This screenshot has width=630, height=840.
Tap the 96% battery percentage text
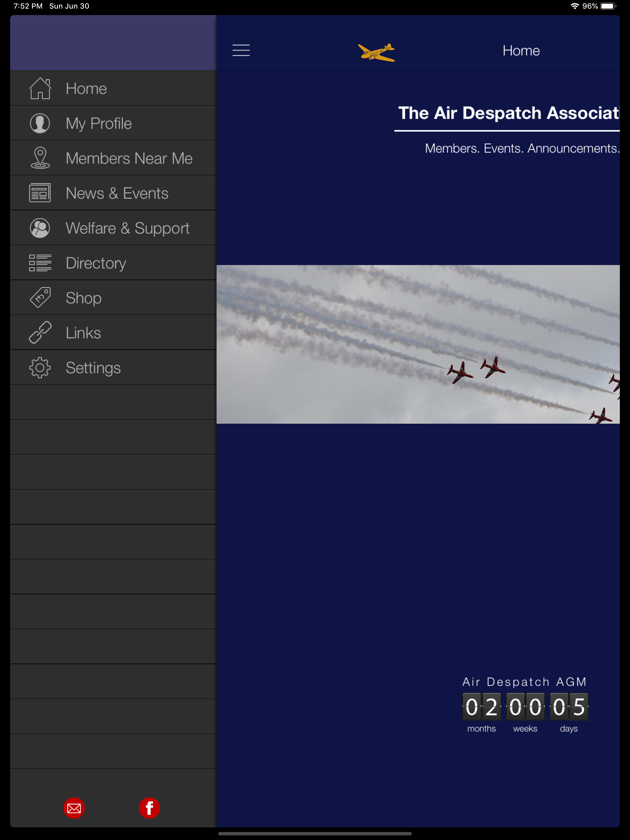(590, 6)
